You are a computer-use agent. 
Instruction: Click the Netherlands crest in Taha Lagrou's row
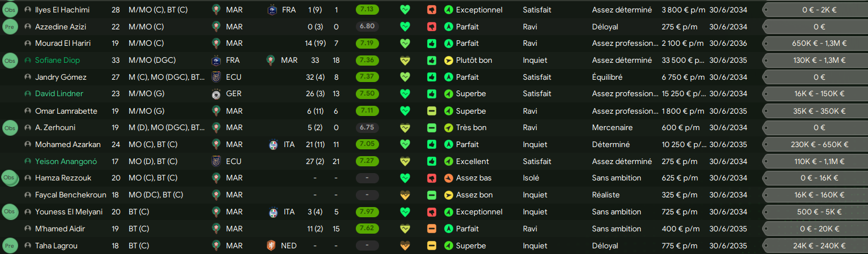pyautogui.click(x=273, y=246)
